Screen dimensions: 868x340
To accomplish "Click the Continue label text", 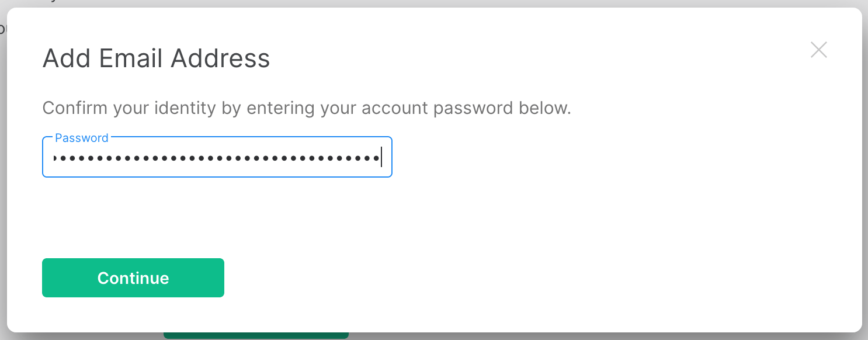I will pyautogui.click(x=133, y=278).
